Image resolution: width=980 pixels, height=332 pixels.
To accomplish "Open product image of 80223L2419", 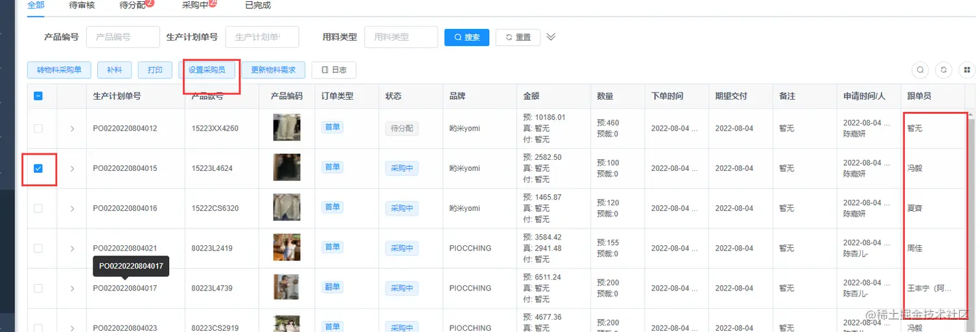I will (286, 247).
